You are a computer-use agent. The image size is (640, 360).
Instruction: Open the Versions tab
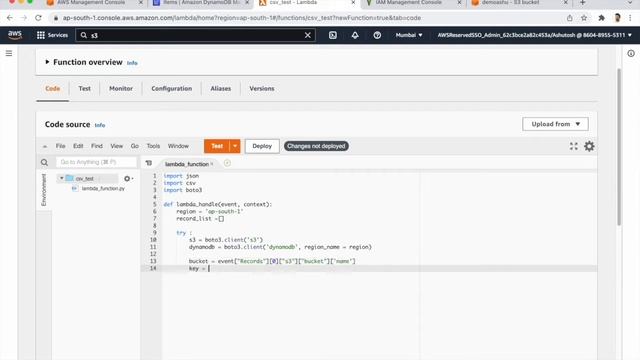coord(262,89)
